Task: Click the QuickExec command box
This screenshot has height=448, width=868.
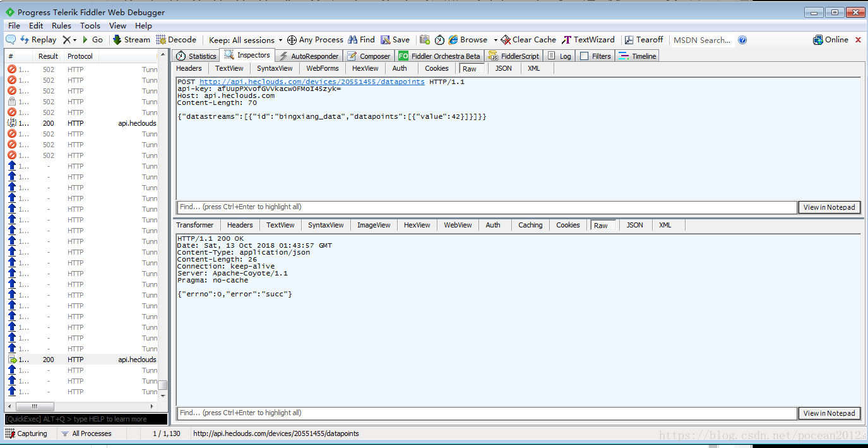Action: (x=86, y=419)
